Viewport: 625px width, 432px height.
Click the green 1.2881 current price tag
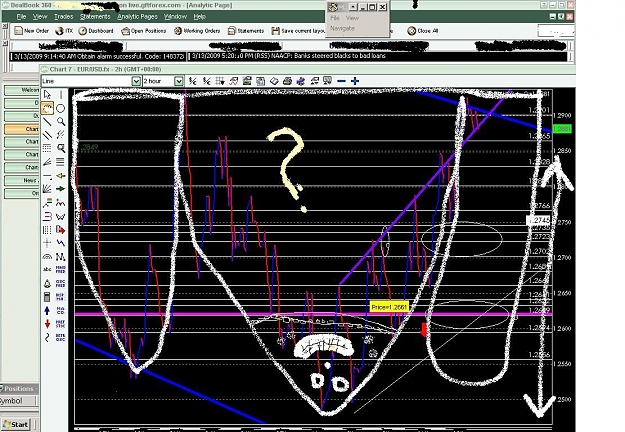pyautogui.click(x=562, y=129)
